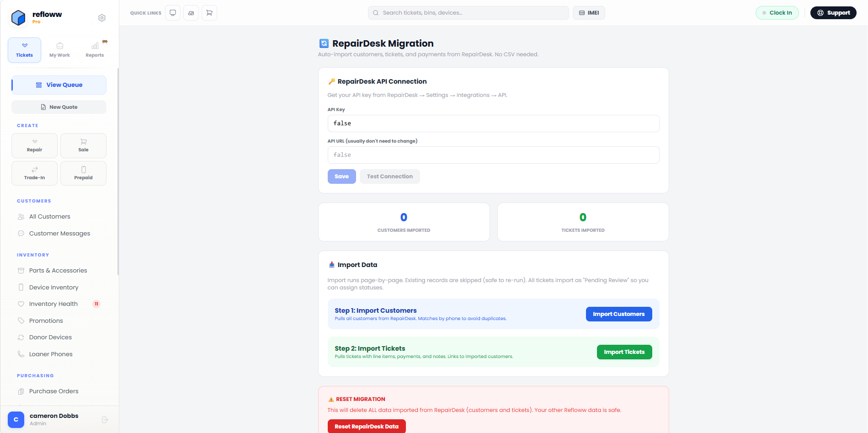Open Customer Messages

point(59,234)
